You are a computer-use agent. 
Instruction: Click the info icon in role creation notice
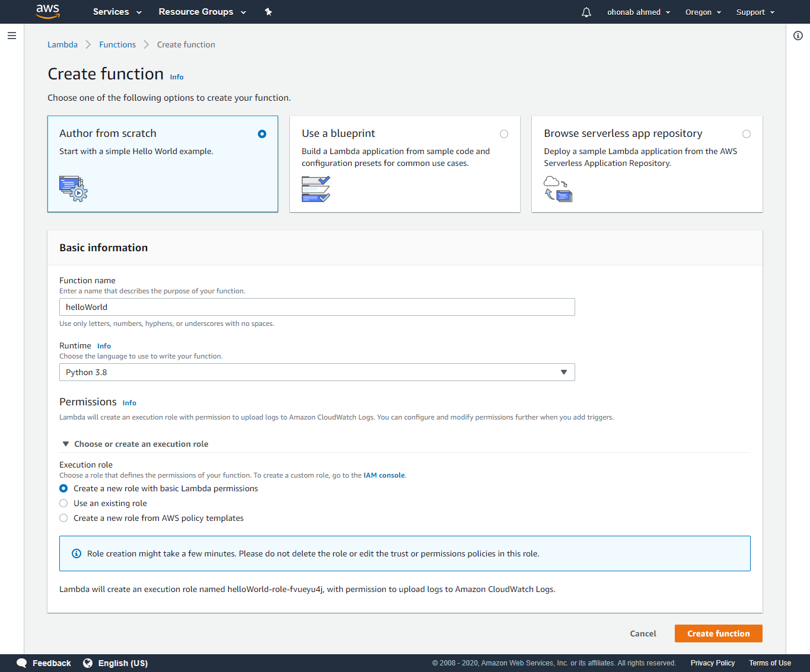tap(76, 553)
